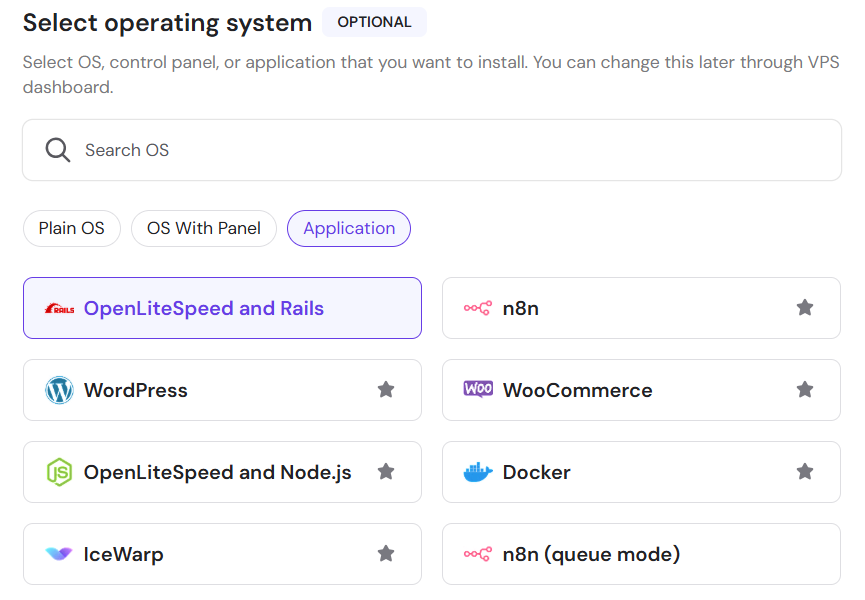Click the Select operating system heading
Viewport: 865px width, 600px height.
[x=167, y=23]
